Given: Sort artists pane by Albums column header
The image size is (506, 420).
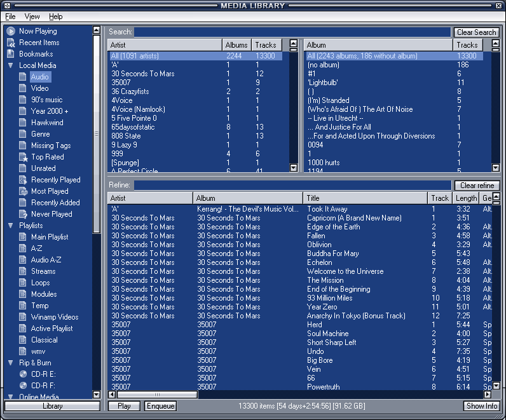Looking at the screenshot, I should [236, 45].
